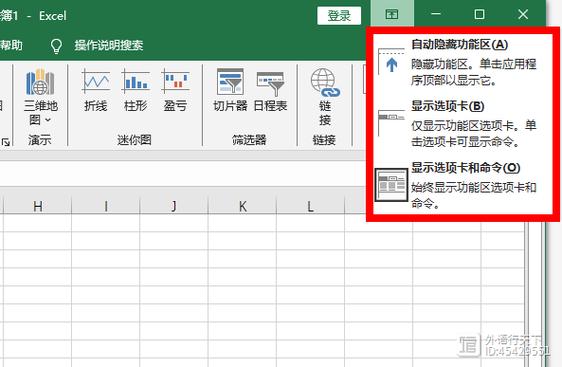Insert a Line (折线) sparkline
562x367 pixels.
[96, 90]
